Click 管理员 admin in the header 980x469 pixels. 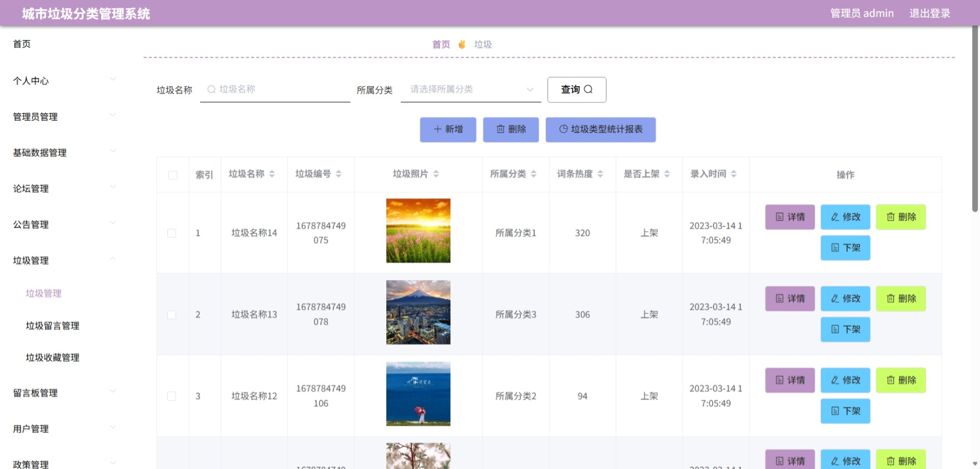862,13
